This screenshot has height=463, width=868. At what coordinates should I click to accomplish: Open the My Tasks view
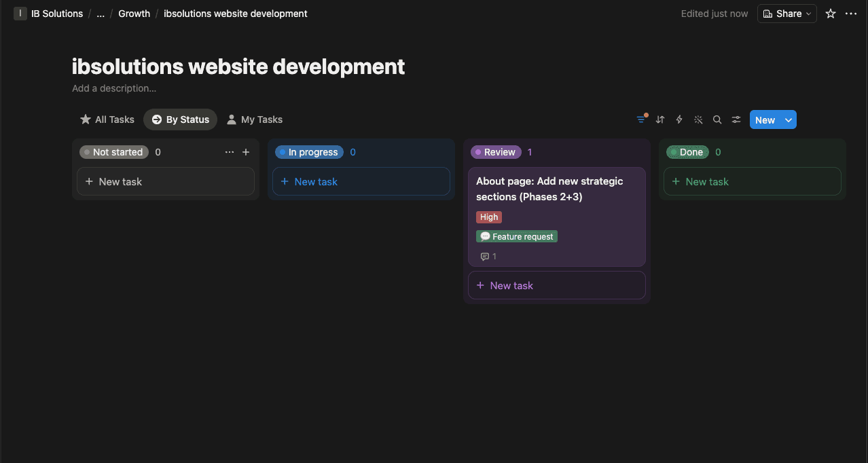[x=254, y=119]
